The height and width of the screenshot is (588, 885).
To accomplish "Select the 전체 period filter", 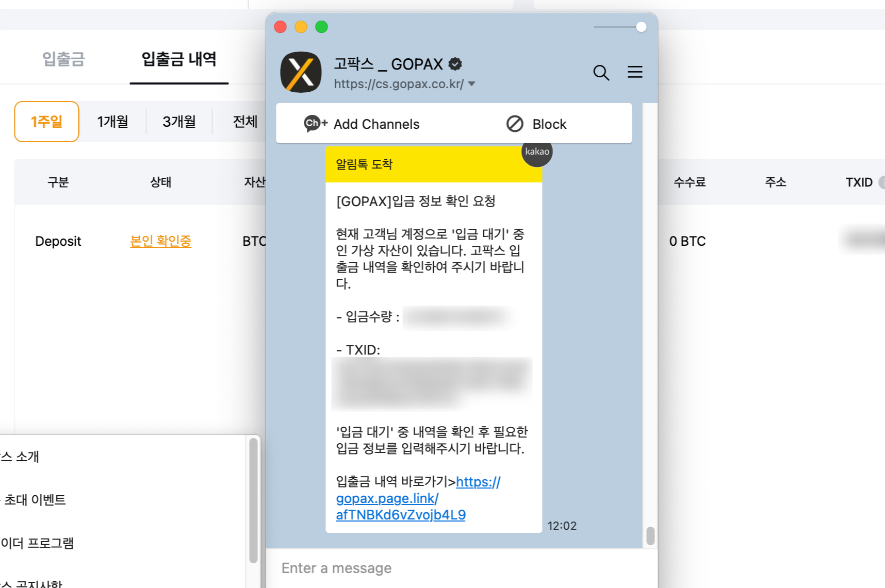I will pos(245,122).
